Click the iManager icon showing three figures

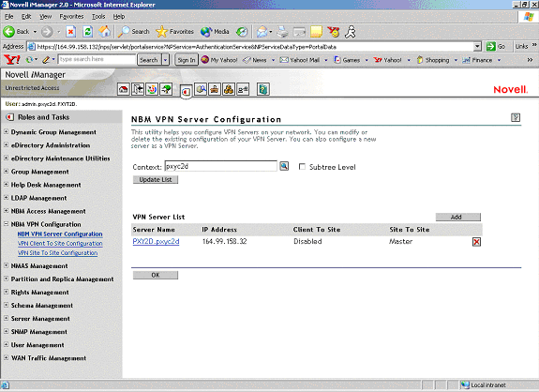click(229, 89)
